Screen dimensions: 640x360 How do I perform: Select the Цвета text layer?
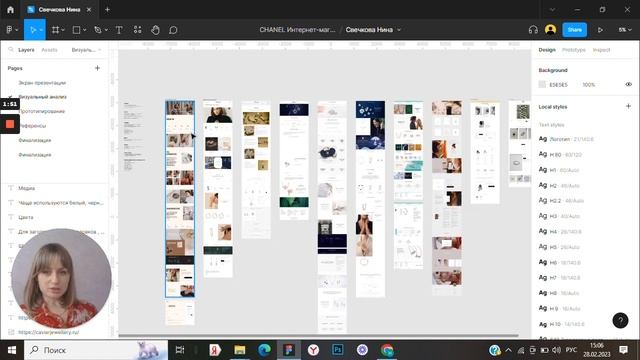[x=26, y=217]
